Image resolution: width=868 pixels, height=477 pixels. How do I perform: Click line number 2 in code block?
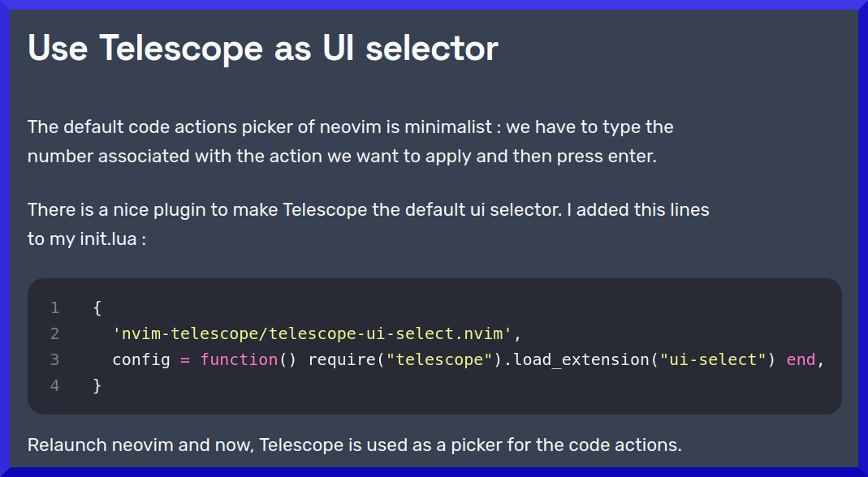[x=54, y=333]
